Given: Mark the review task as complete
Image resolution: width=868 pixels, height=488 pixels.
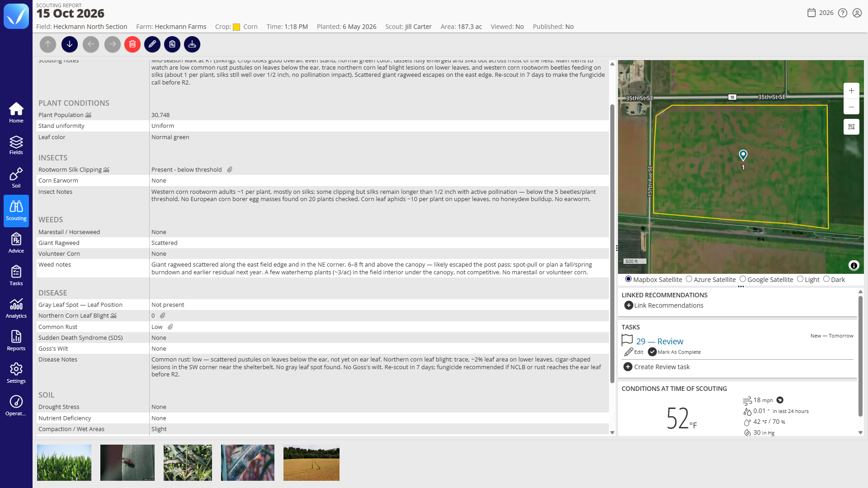Looking at the screenshot, I should point(674,352).
